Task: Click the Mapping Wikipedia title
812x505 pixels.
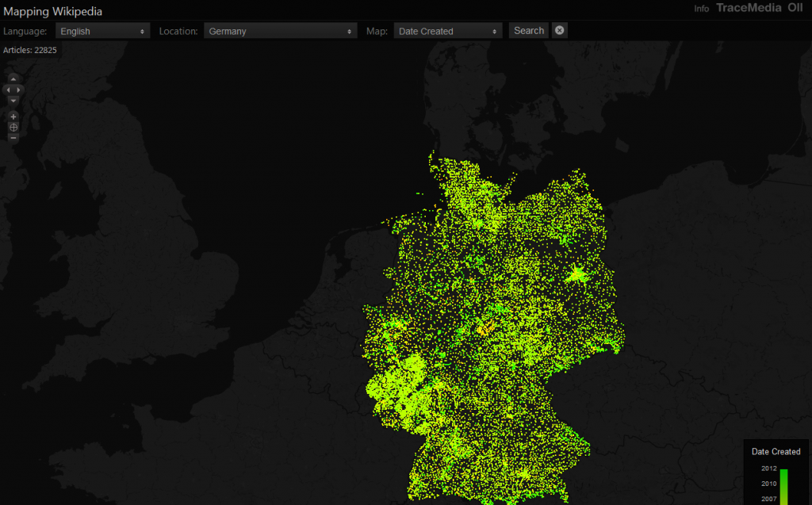Action: pyautogui.click(x=53, y=12)
